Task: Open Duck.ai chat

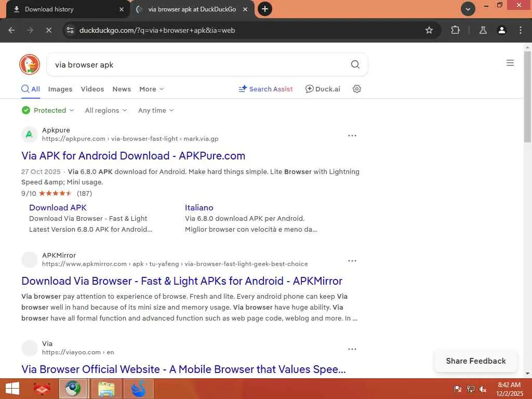Action: pyautogui.click(x=323, y=89)
